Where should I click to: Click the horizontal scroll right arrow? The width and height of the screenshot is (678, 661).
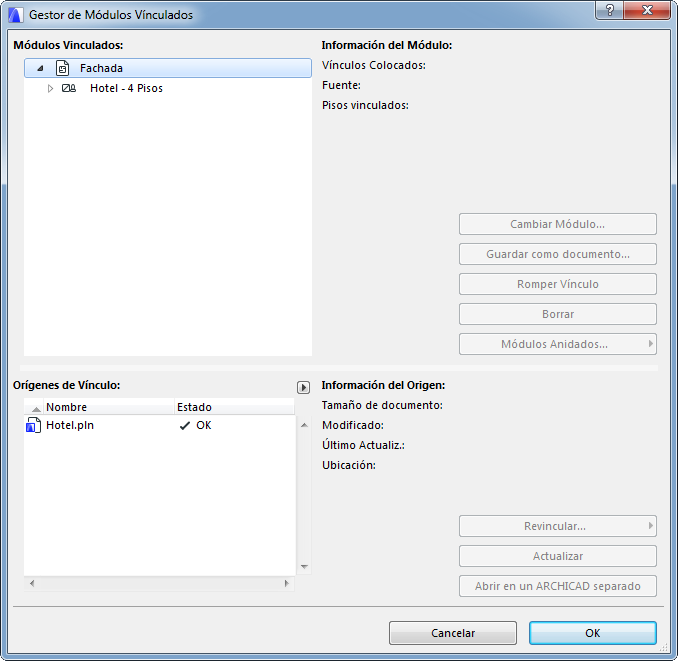(287, 584)
